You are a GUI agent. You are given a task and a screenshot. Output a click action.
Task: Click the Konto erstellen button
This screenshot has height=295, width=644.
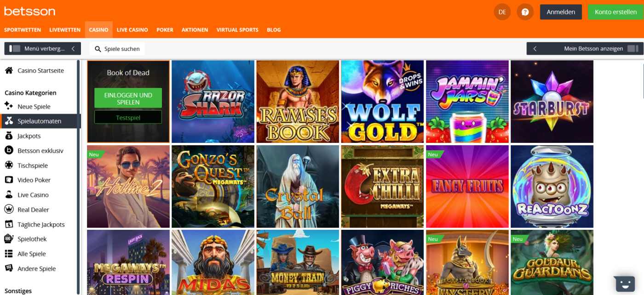[615, 12]
